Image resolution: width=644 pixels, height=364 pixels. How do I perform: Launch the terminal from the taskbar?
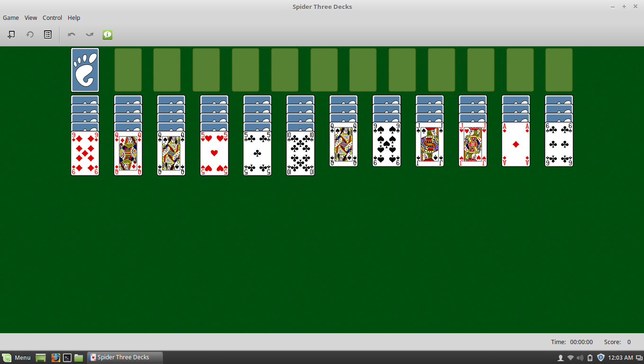pos(67,357)
